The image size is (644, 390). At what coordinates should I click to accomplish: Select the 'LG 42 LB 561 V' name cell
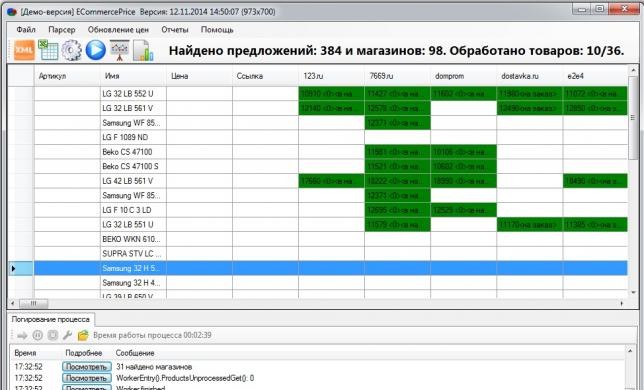[133, 181]
